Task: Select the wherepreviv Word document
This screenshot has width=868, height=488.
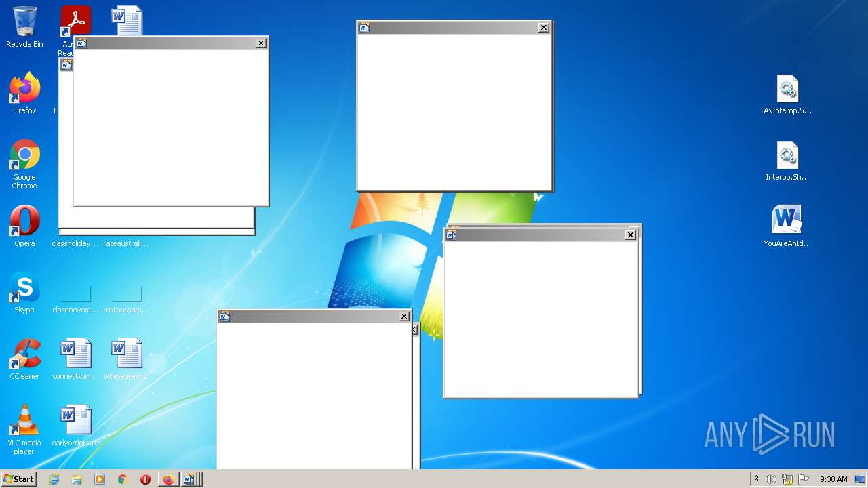Action: click(126, 359)
